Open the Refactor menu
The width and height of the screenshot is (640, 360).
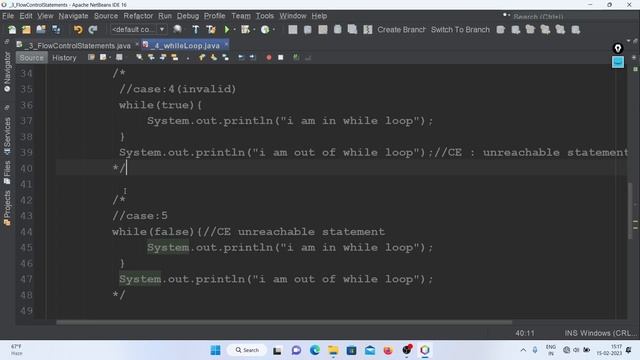(x=138, y=16)
